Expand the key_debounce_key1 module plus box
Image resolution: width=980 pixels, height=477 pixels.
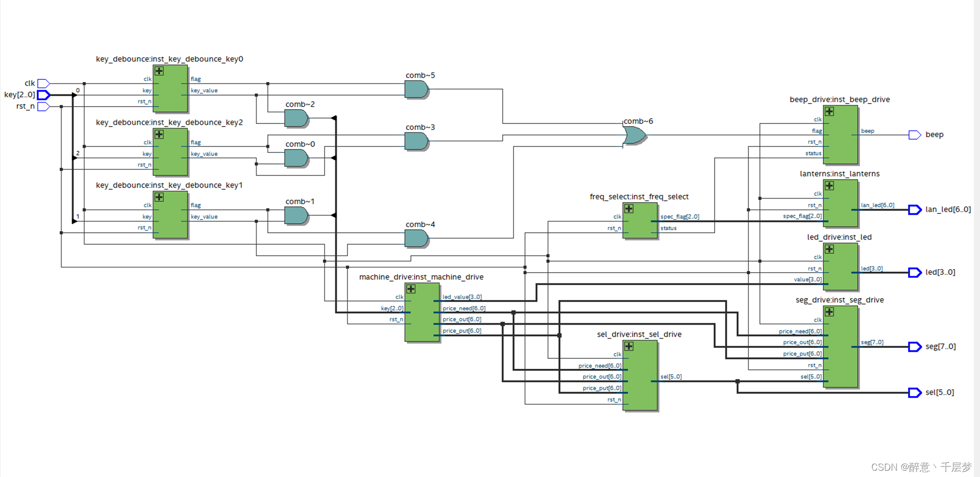(x=159, y=198)
